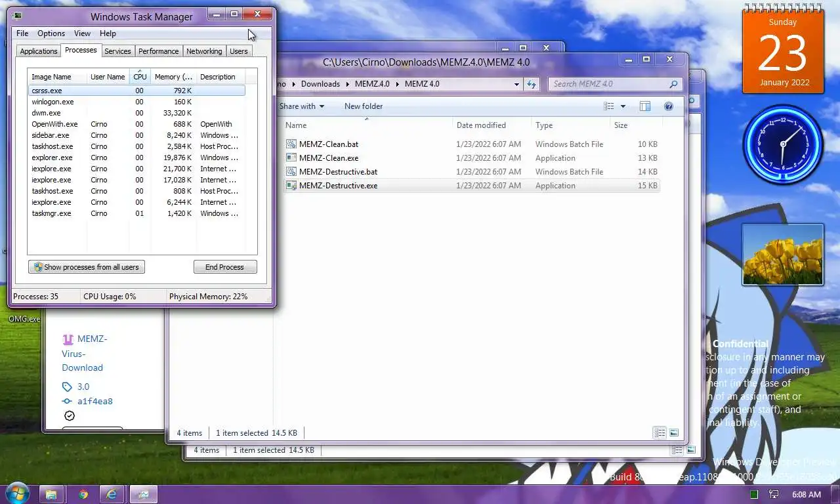Viewport: 840px width, 504px height.
Task: Select the dwm.exe process row
Action: click(x=136, y=113)
